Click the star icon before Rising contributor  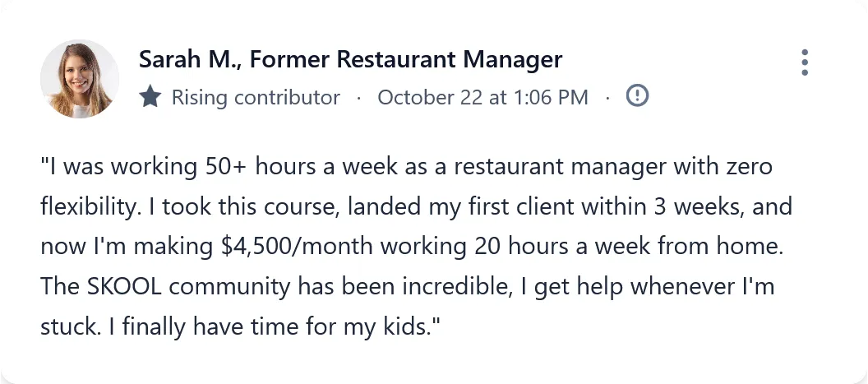point(150,97)
